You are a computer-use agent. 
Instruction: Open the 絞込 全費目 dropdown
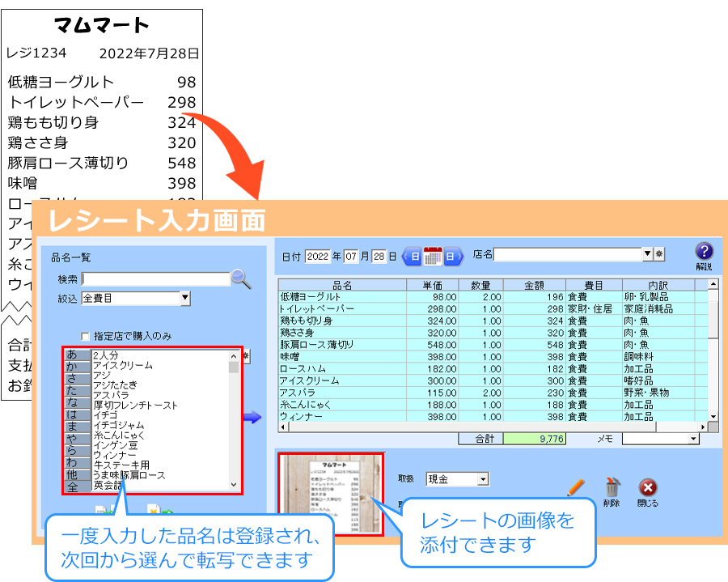tap(185, 298)
